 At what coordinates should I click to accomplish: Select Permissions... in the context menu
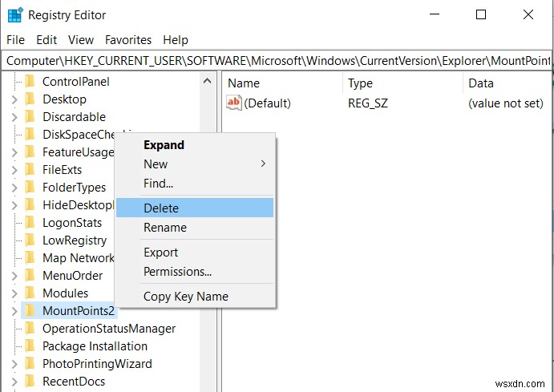[195, 272]
